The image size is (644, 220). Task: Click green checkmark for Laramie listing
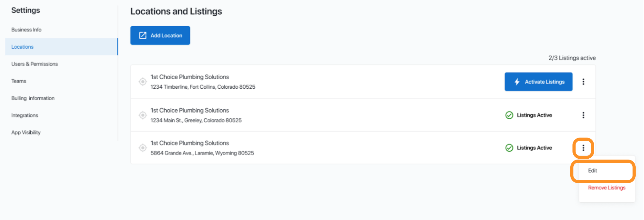click(509, 148)
